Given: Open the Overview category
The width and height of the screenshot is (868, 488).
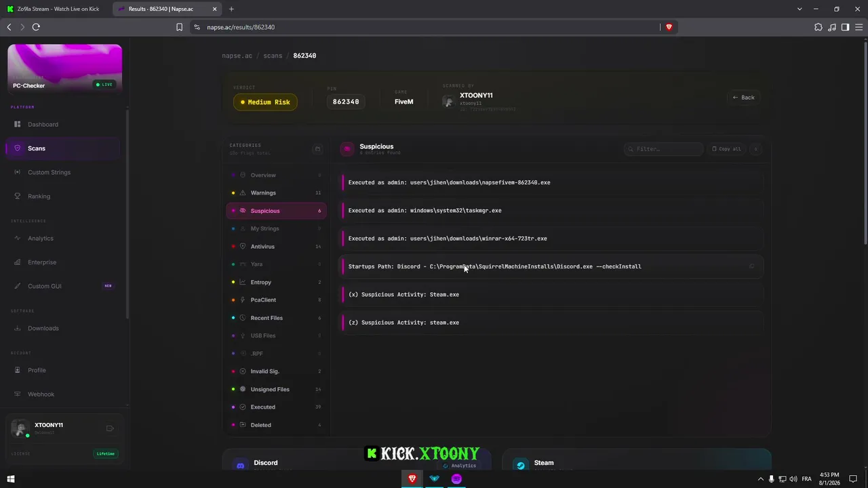Looking at the screenshot, I should 276,176.
